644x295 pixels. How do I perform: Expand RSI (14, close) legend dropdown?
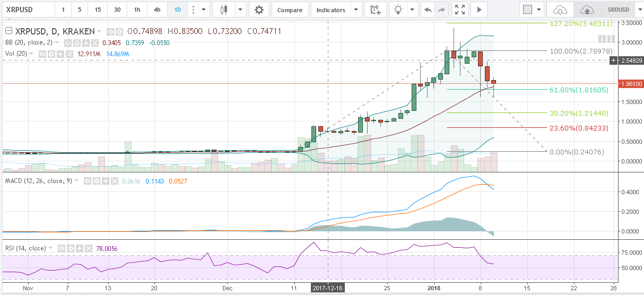[50, 248]
